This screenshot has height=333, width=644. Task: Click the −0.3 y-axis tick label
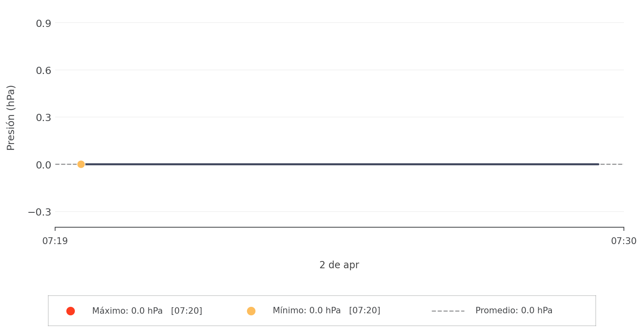(39, 212)
